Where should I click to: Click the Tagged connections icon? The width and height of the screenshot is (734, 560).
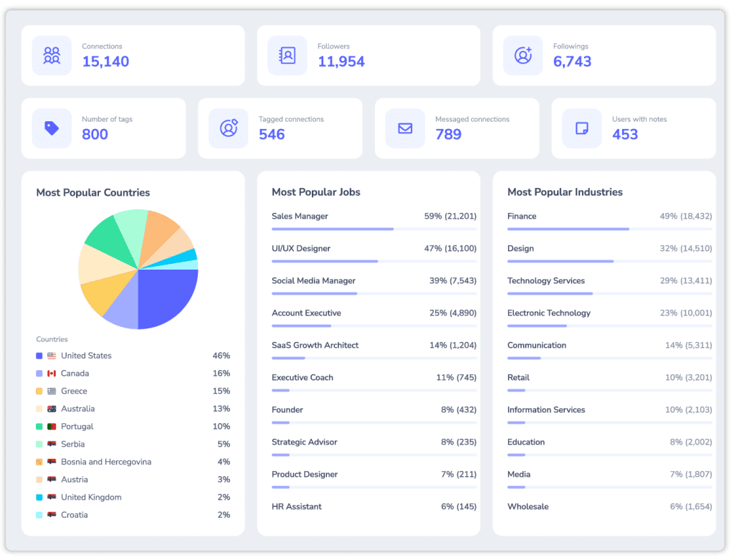[229, 128]
